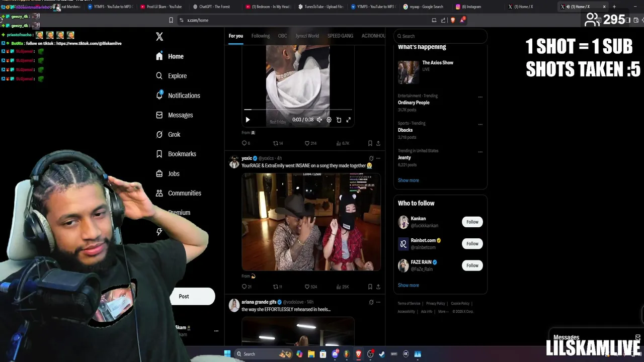The image size is (644, 362).
Task: Seek the top video progress bar
Action: click(298, 109)
